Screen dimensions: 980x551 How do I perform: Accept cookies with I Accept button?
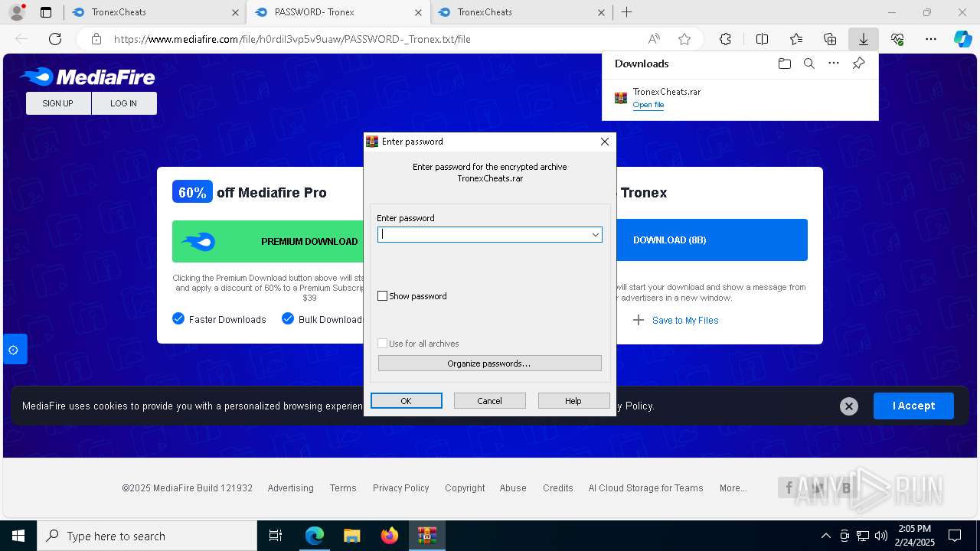pyautogui.click(x=913, y=406)
